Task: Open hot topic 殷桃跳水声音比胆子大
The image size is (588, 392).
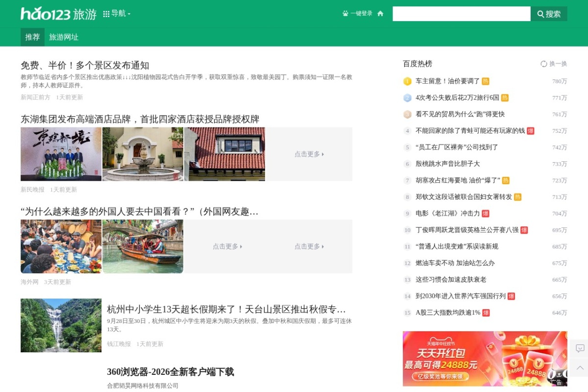Action: tap(448, 164)
